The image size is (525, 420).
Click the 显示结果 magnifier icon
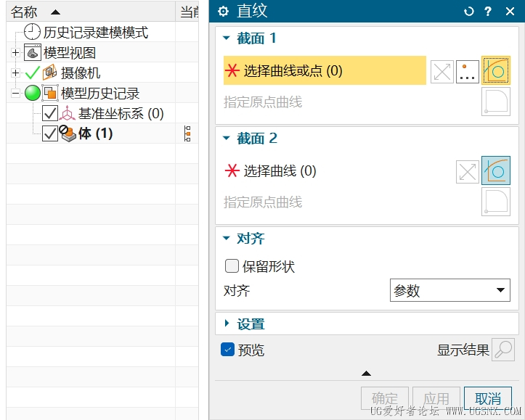click(x=503, y=350)
